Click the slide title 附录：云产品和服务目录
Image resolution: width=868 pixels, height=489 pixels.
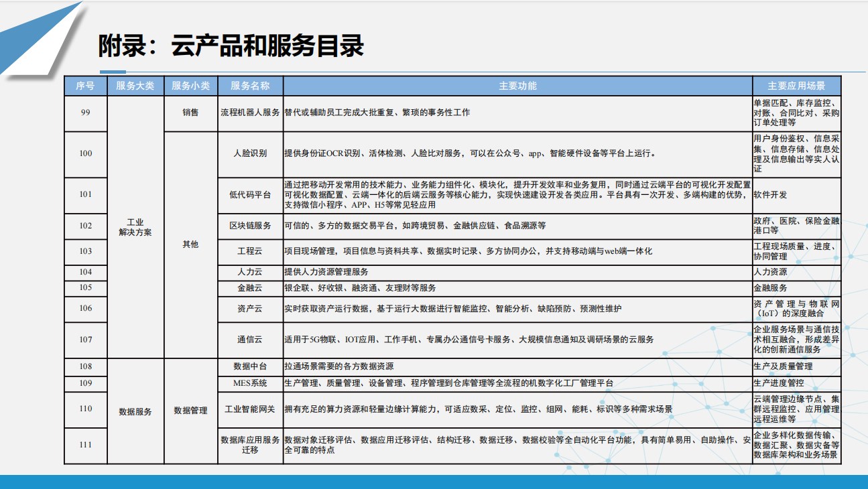231,46
